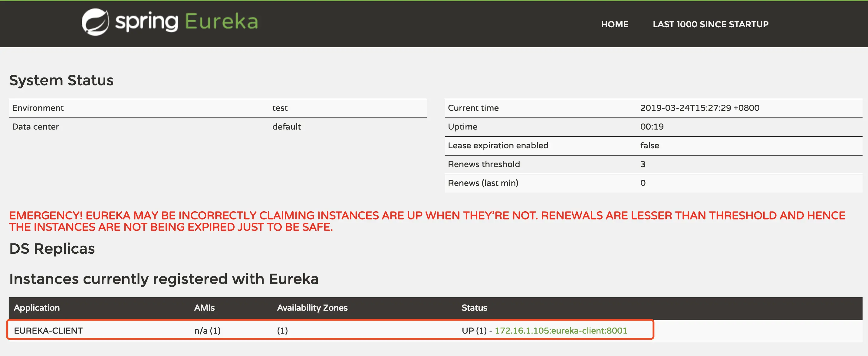
Task: Click the EUREKA-CLIENT application cell
Action: pos(48,330)
